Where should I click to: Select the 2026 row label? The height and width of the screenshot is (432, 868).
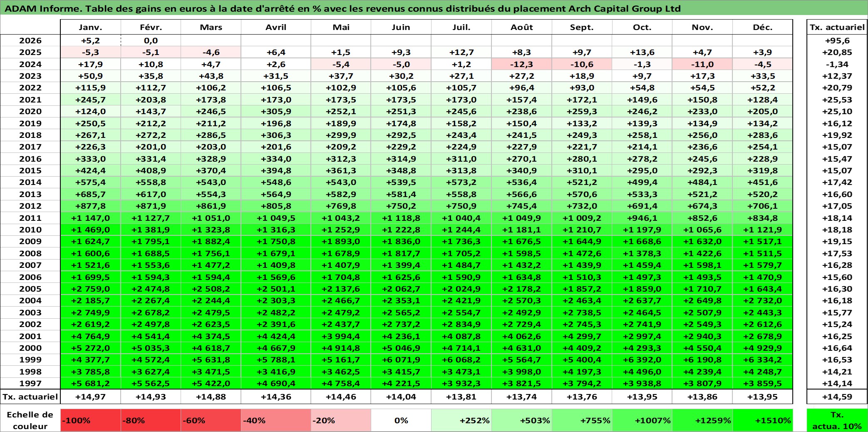(30, 40)
